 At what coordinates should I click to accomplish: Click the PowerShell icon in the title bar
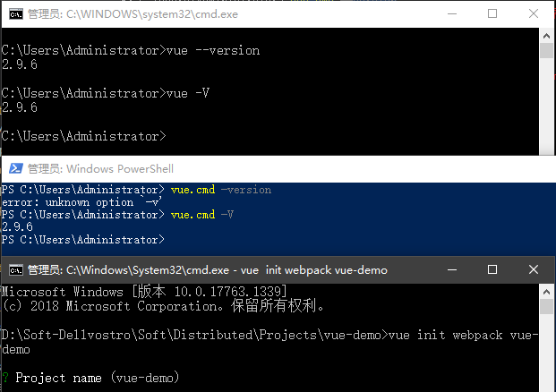pos(16,168)
